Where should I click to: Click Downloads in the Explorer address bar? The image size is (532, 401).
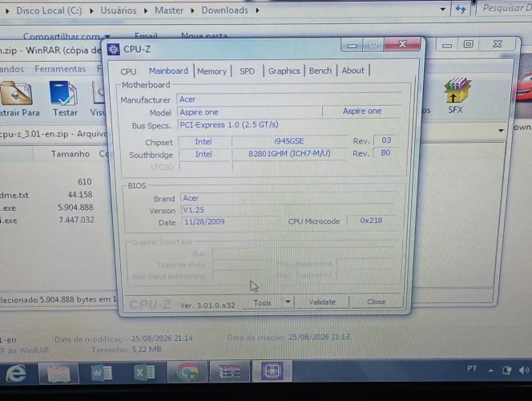(x=224, y=10)
